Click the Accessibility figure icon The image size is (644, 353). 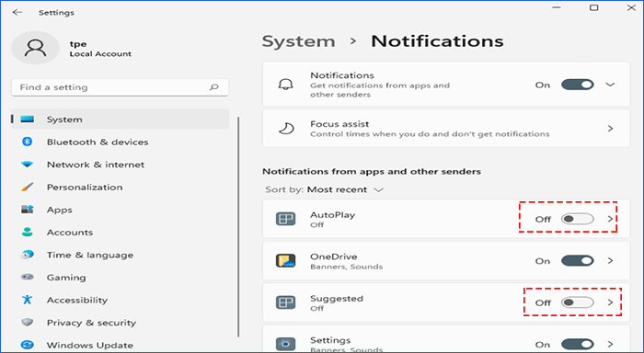point(27,300)
